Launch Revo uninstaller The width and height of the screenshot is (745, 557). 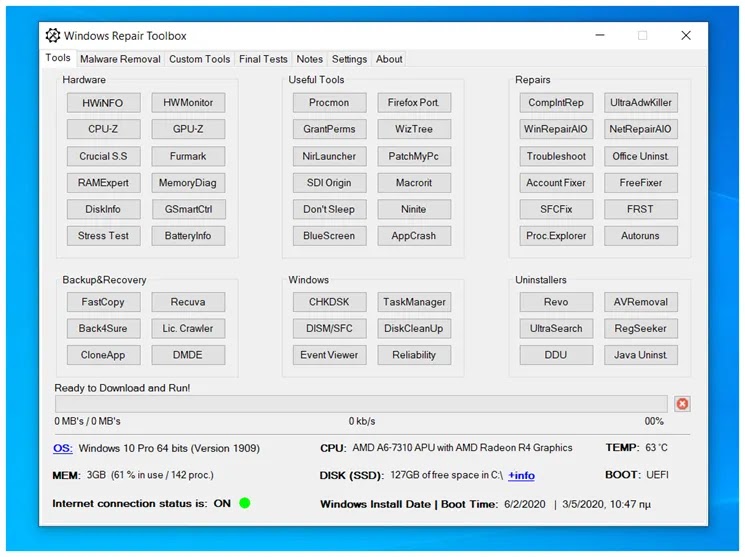pyautogui.click(x=556, y=302)
